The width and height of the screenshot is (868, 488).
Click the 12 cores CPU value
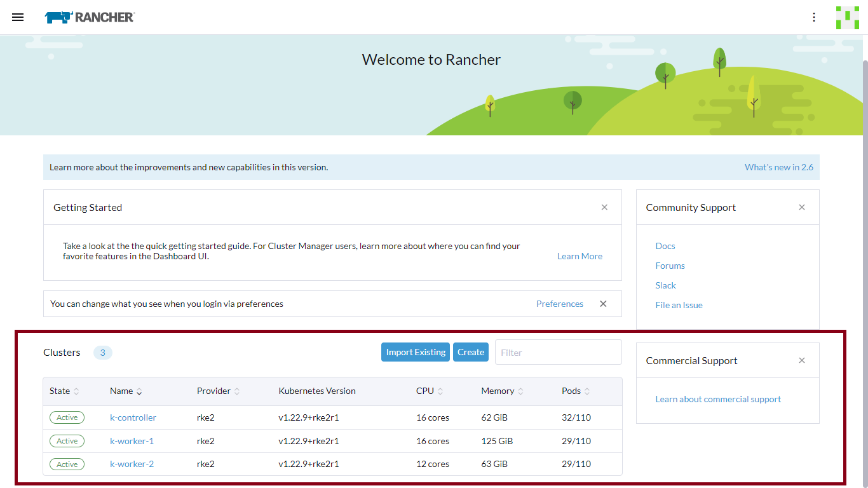(433, 464)
